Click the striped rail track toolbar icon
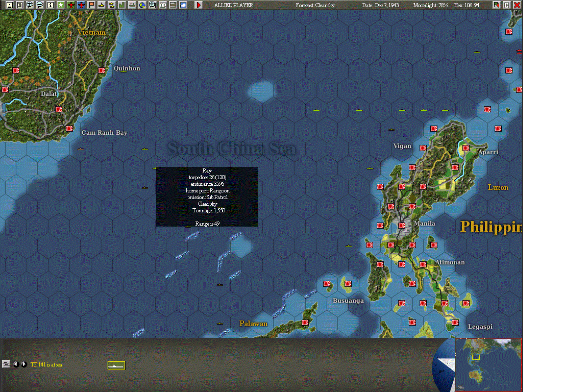 173,5
